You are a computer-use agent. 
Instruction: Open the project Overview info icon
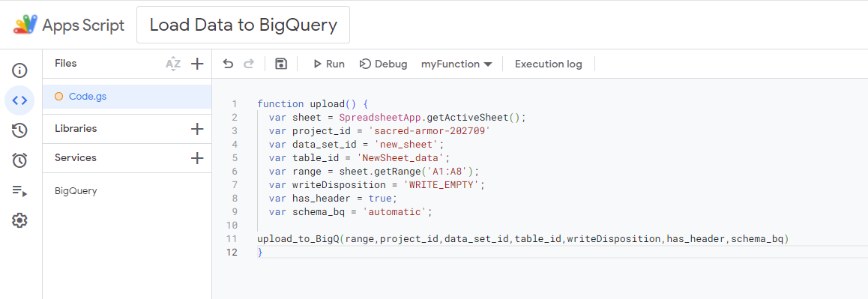pyautogui.click(x=19, y=70)
